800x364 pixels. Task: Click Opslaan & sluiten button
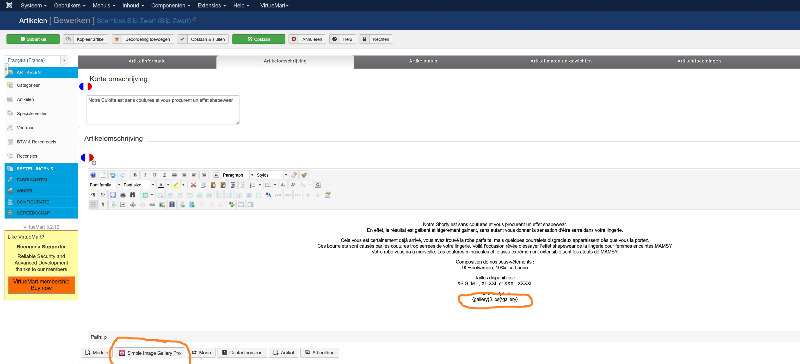(x=203, y=39)
